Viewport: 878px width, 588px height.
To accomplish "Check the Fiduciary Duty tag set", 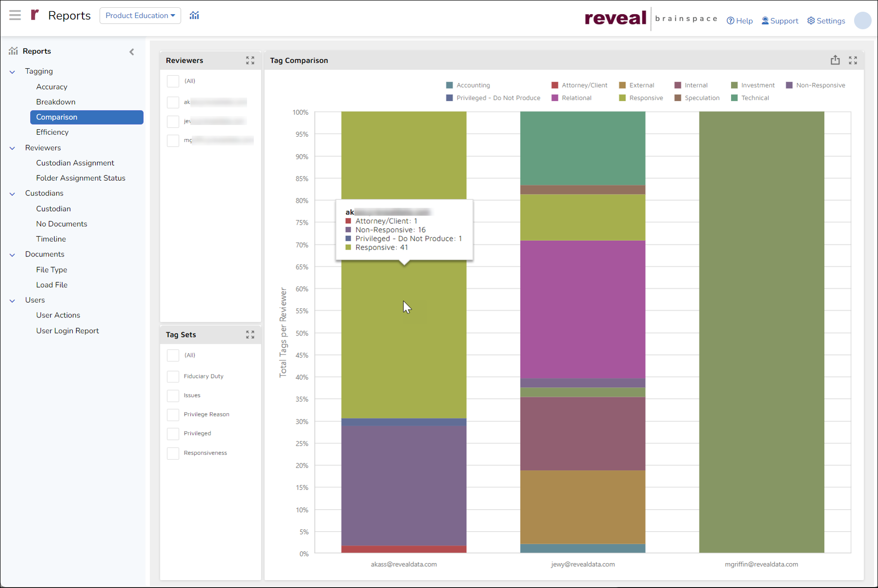I will coord(173,376).
